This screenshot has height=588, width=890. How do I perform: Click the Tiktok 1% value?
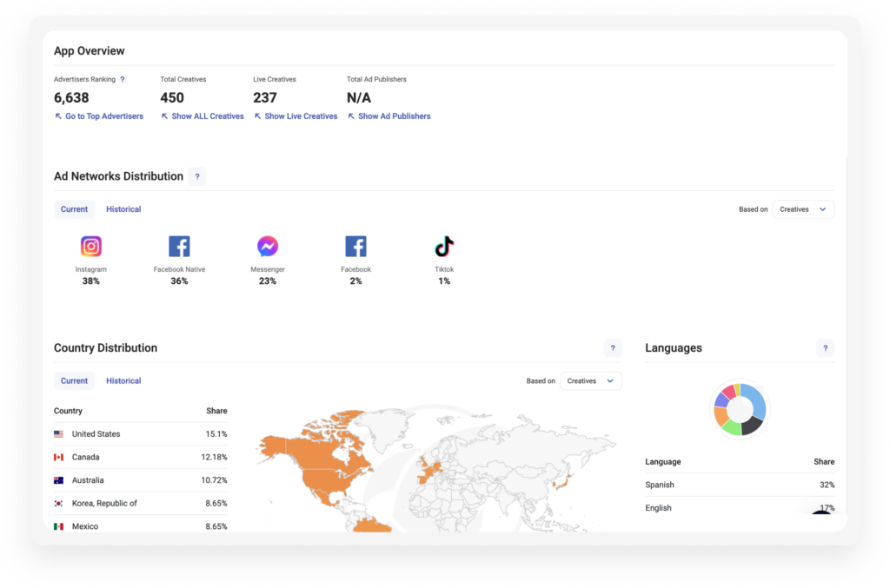click(444, 281)
